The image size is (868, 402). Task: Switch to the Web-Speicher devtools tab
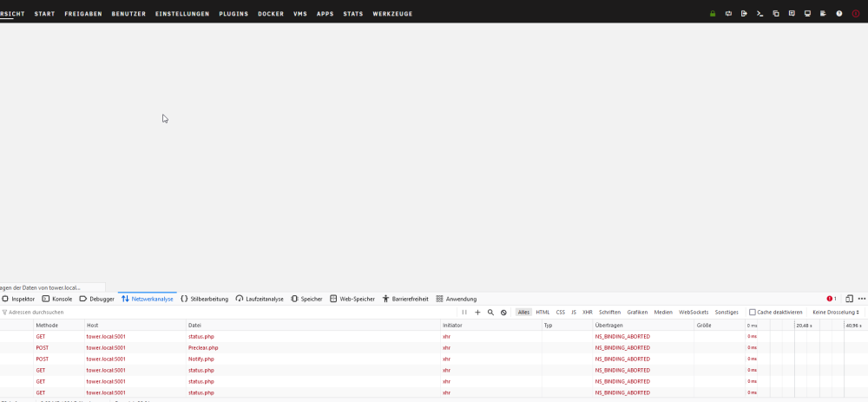click(x=352, y=299)
